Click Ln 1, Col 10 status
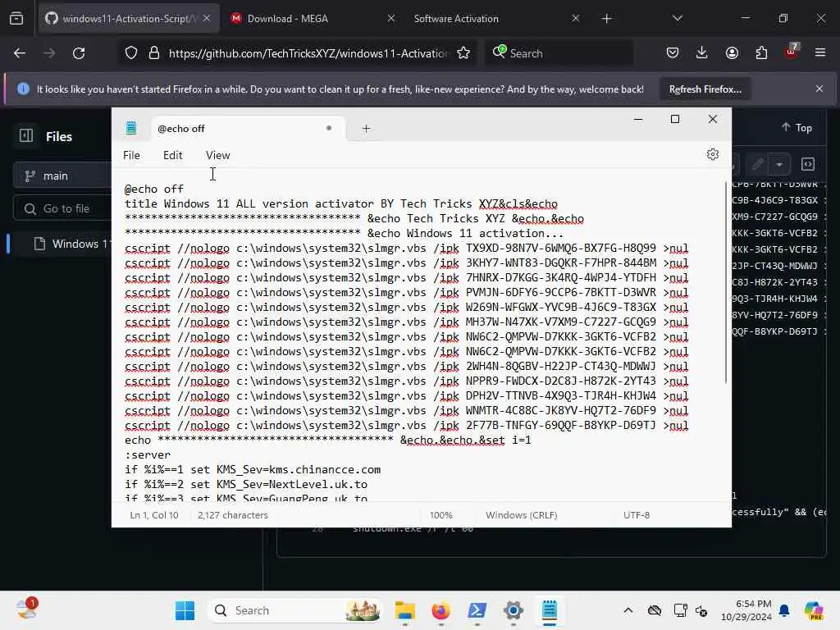Screen dimensions: 840x630 coord(153,515)
